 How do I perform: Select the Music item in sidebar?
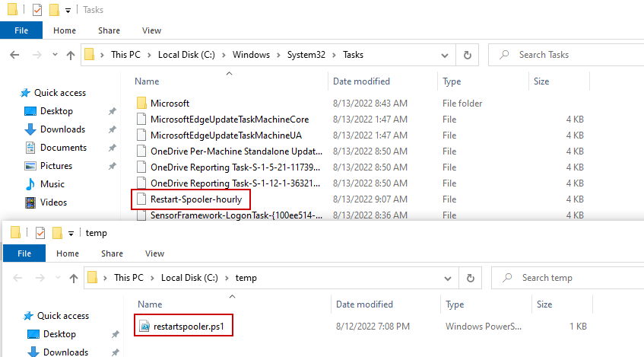point(52,184)
